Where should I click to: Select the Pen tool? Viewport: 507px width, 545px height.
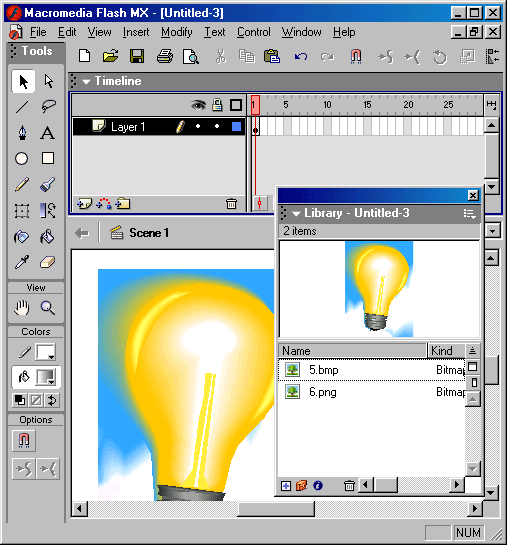pos(22,133)
